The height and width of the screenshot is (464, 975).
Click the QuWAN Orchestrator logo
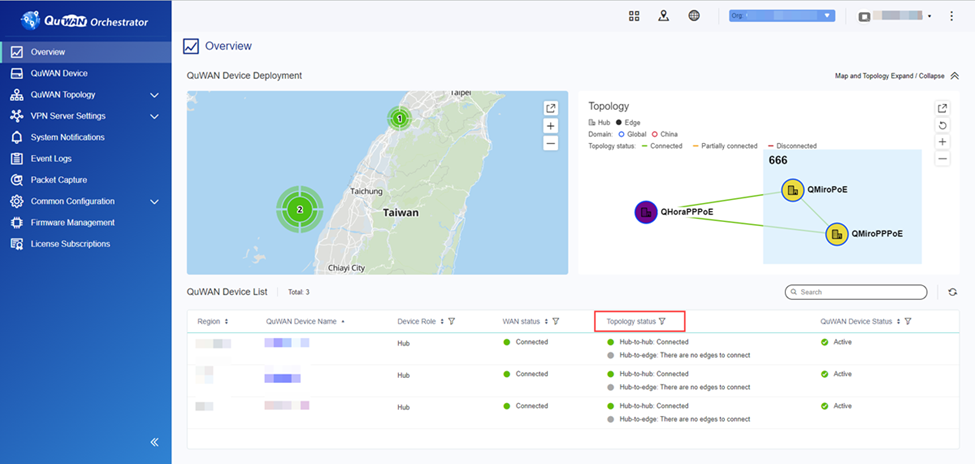(x=84, y=21)
